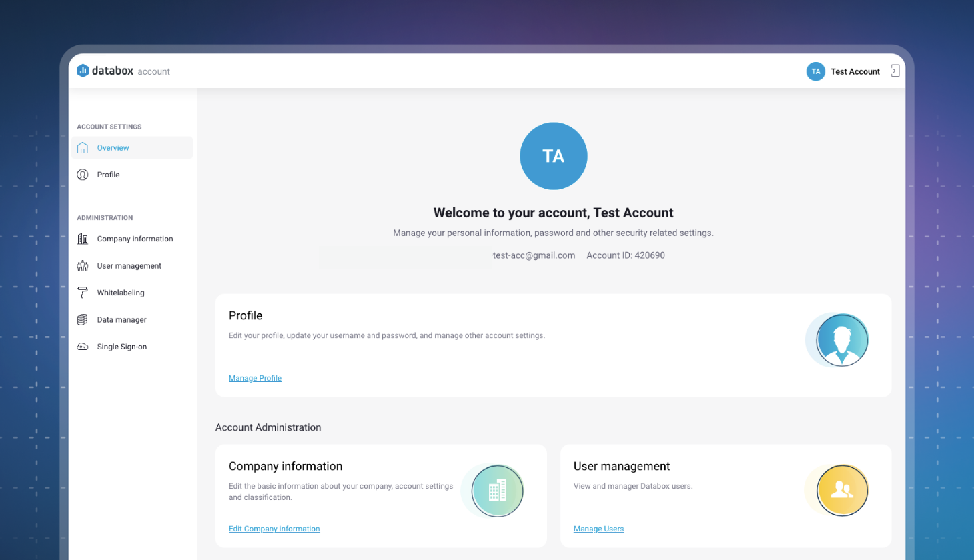Select the Overview home icon
Image resolution: width=974 pixels, height=560 pixels.
[x=83, y=147]
